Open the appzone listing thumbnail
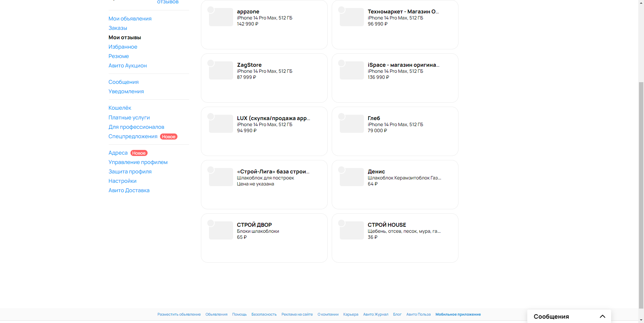This screenshot has width=644, height=323. tap(221, 17)
